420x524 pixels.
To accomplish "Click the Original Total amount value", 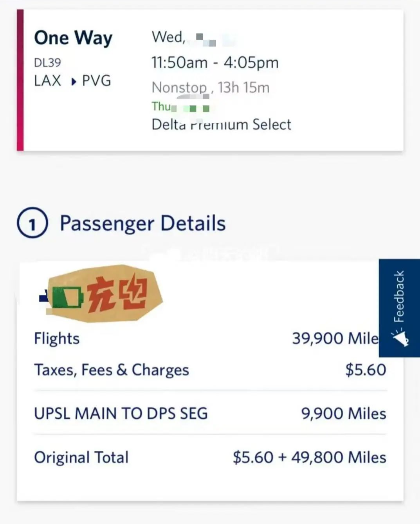I will click(309, 457).
